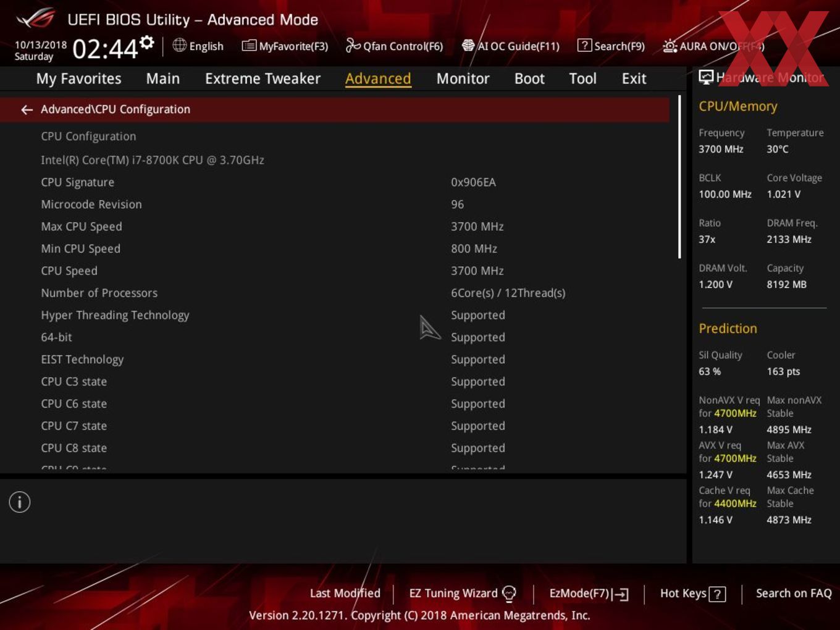840x630 pixels.
Task: Switch to the Monitor tab
Action: tap(463, 78)
